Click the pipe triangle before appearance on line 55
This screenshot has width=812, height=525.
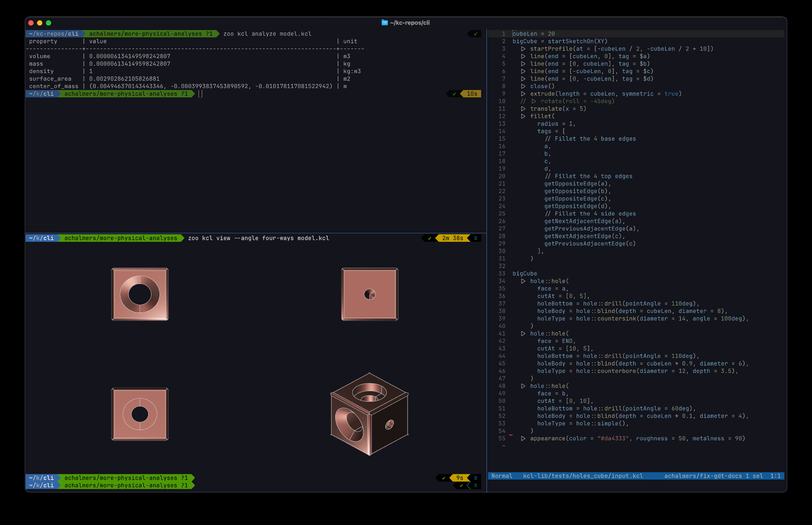(523, 439)
